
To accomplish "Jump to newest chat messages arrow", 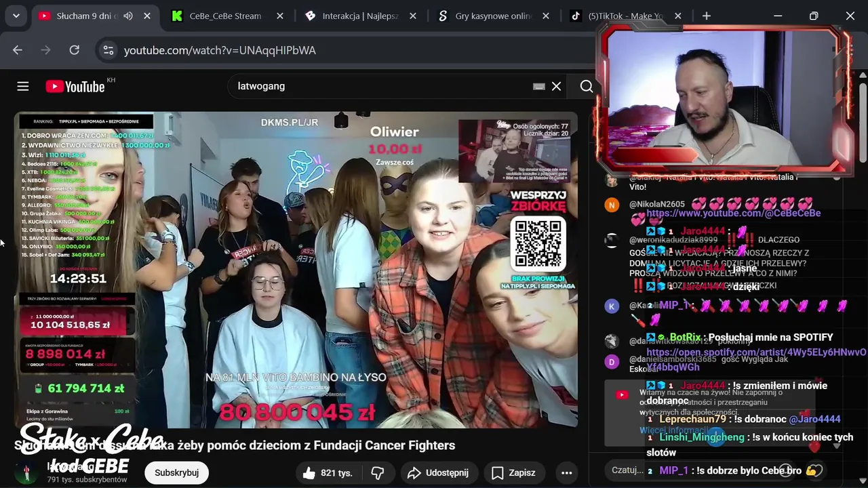I will point(836,445).
